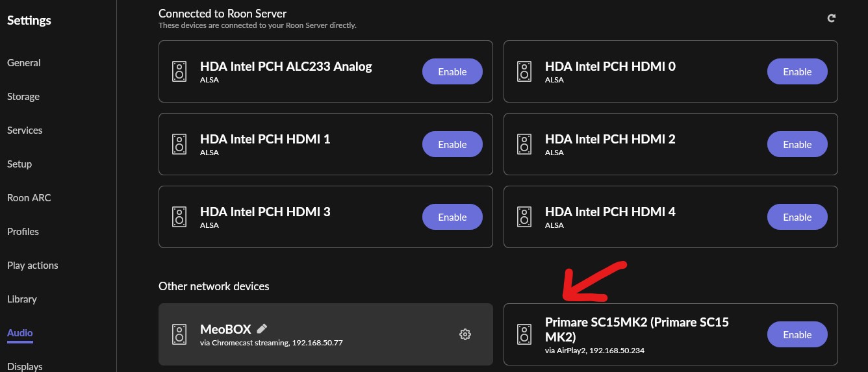Enable HDA Intel PCH HDMI 1 output

pyautogui.click(x=452, y=144)
